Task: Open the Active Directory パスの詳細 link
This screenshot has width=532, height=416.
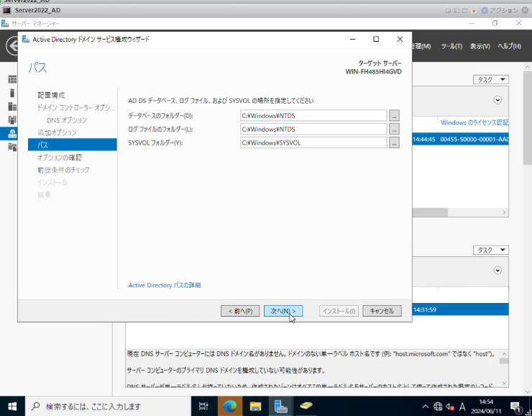Action: click(x=165, y=285)
